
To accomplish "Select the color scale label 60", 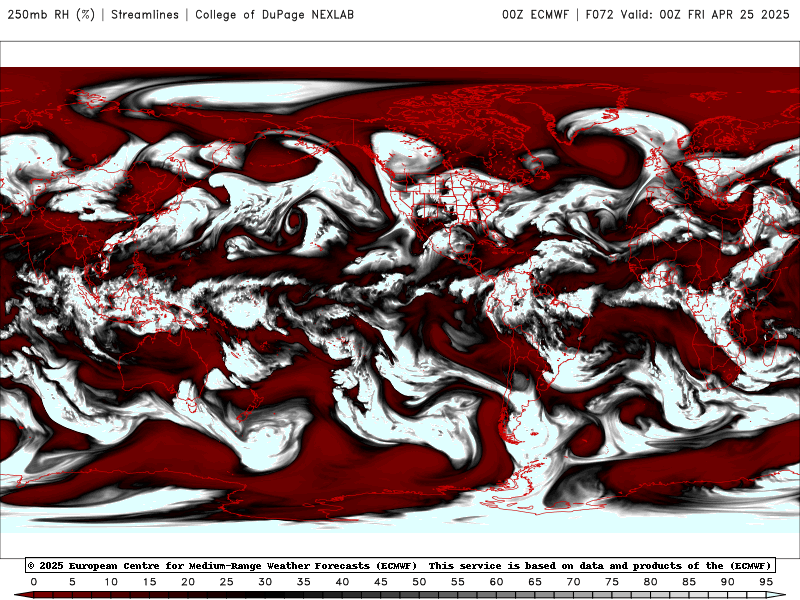I will pos(496,582).
